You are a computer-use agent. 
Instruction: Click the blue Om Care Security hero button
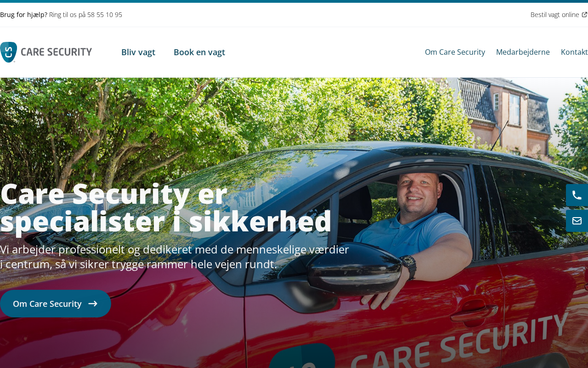tap(56, 304)
